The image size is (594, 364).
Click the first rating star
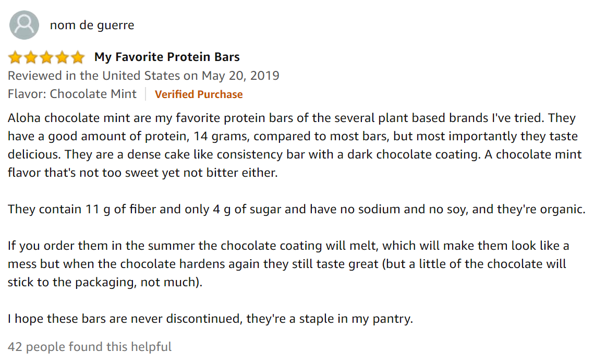(x=15, y=57)
